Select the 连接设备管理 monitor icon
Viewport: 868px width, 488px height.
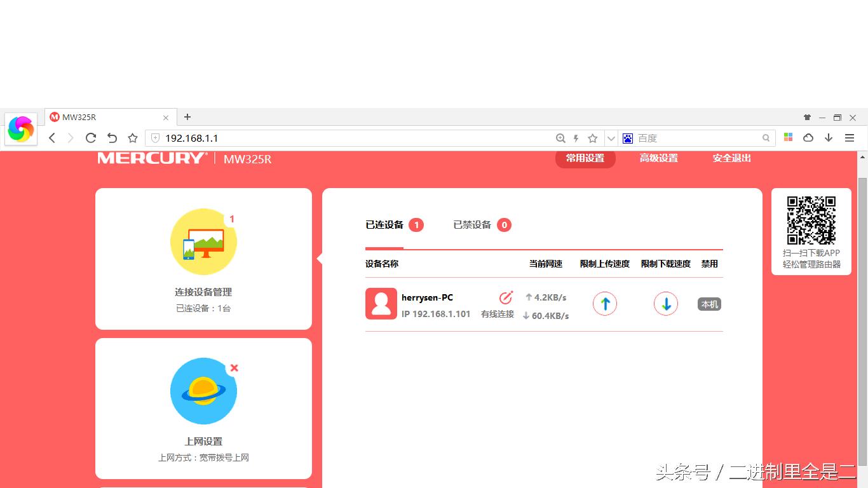203,241
